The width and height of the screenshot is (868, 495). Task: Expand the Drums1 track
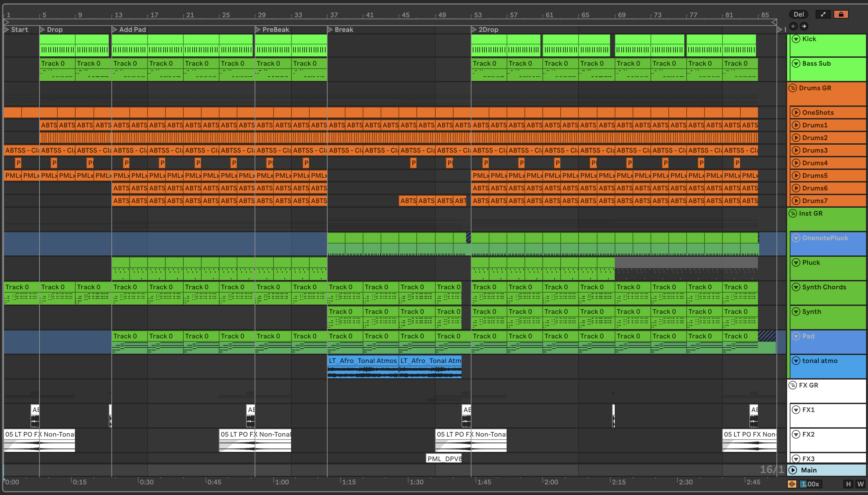tap(796, 125)
